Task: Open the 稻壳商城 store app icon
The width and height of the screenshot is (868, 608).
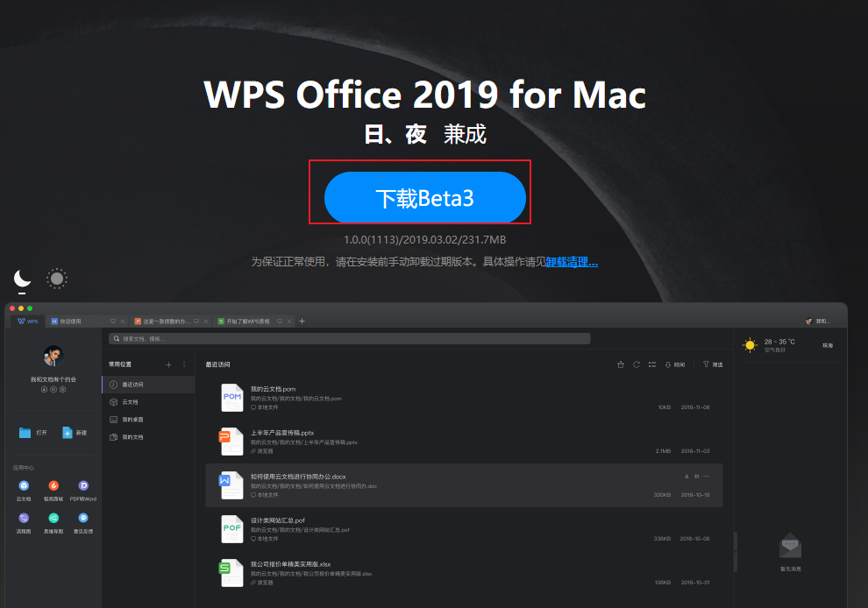Action: (53, 485)
